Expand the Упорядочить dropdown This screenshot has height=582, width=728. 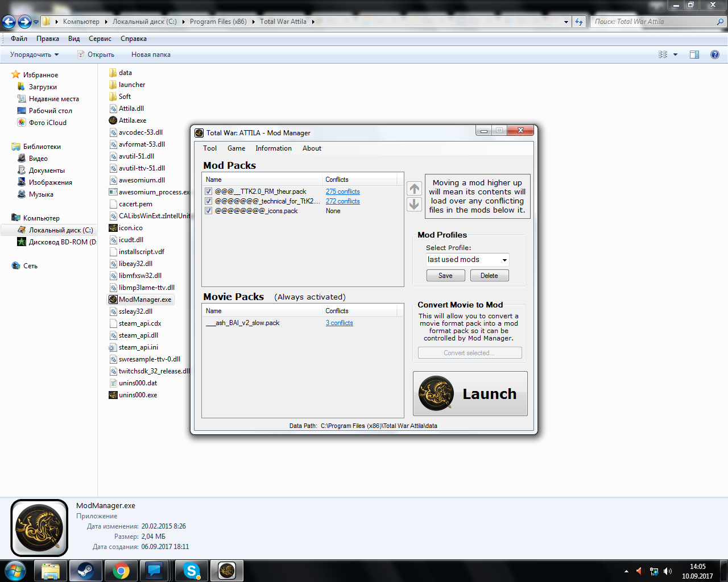pos(34,55)
